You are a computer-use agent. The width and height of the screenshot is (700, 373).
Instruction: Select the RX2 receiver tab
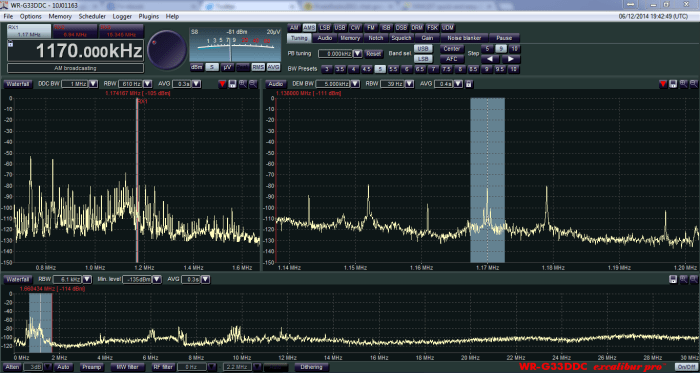pyautogui.click(x=75, y=31)
